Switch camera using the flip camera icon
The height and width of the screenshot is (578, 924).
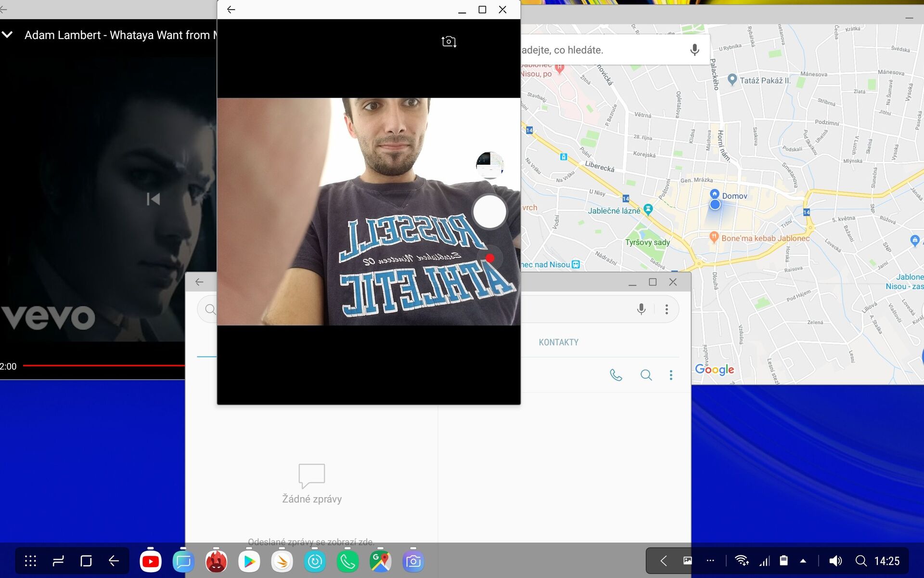coord(449,42)
